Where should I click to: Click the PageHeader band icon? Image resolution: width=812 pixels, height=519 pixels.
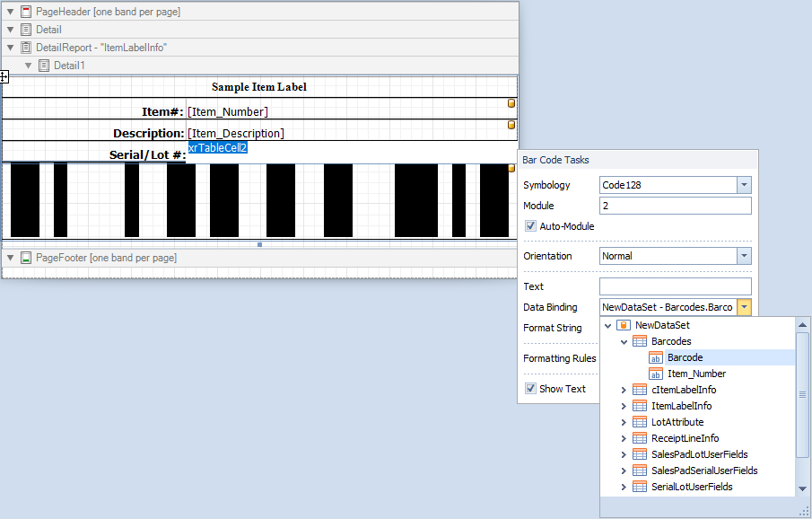pyautogui.click(x=25, y=12)
